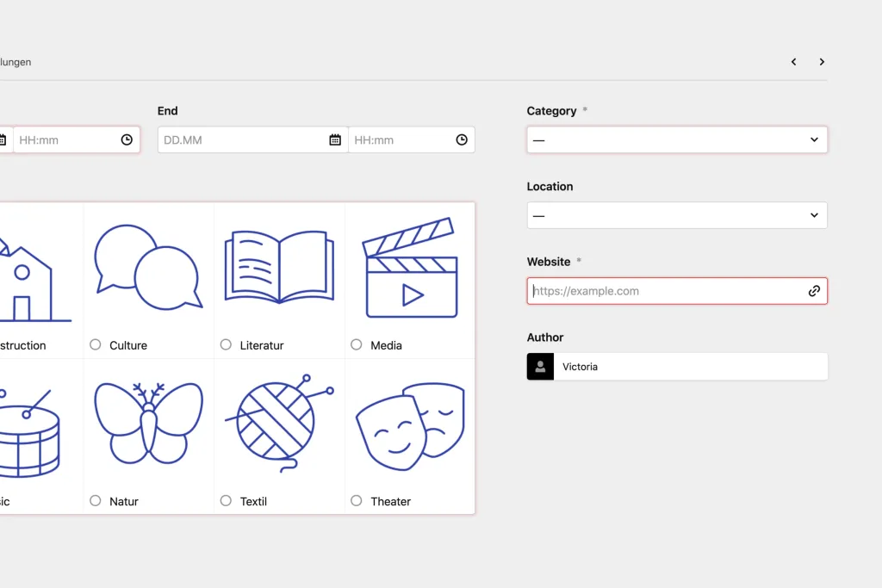Go to next entry with right chevron
882x588 pixels.
pos(822,62)
